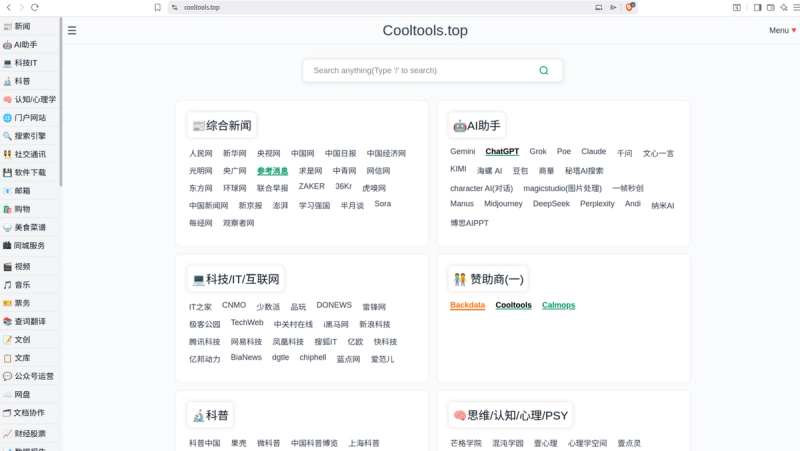Click the bowl icon beside 美食菜谱

(x=7, y=228)
